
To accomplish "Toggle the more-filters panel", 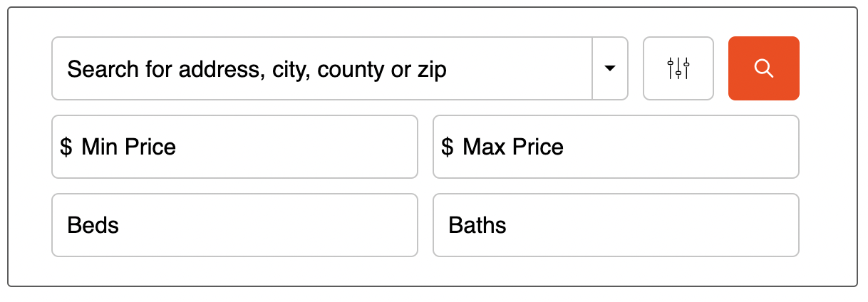I will pos(678,68).
